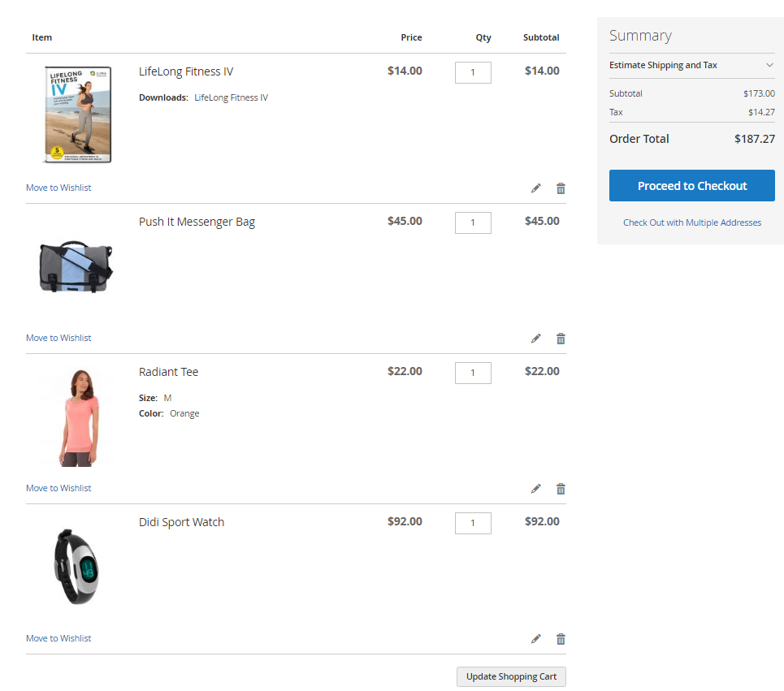The height and width of the screenshot is (691, 784).
Task: Click quantity box for Didi Sport Watch
Action: [473, 523]
